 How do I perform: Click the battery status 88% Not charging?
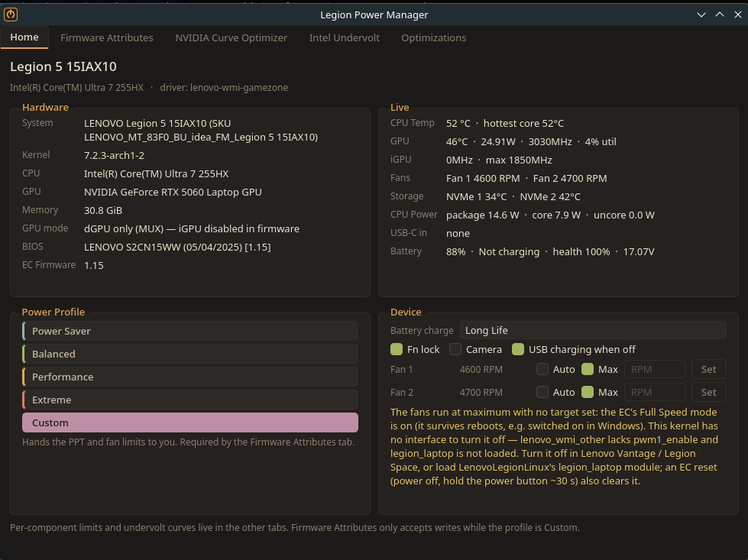[493, 252]
